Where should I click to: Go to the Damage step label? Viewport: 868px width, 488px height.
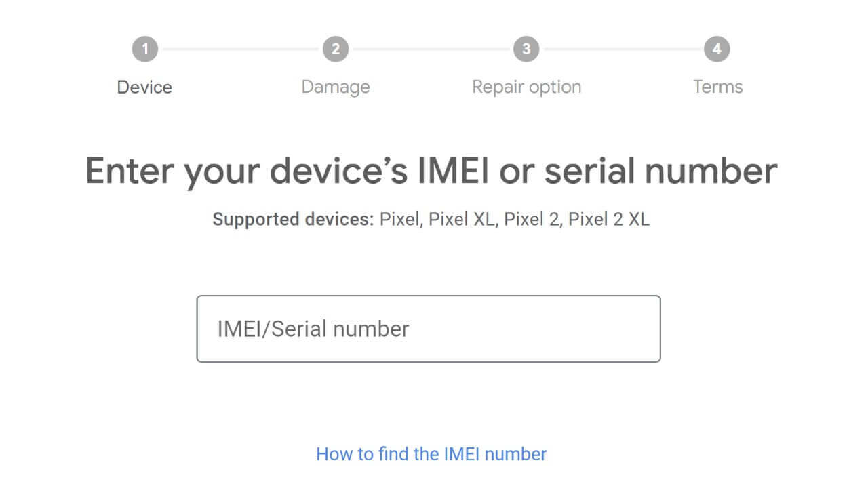(336, 87)
